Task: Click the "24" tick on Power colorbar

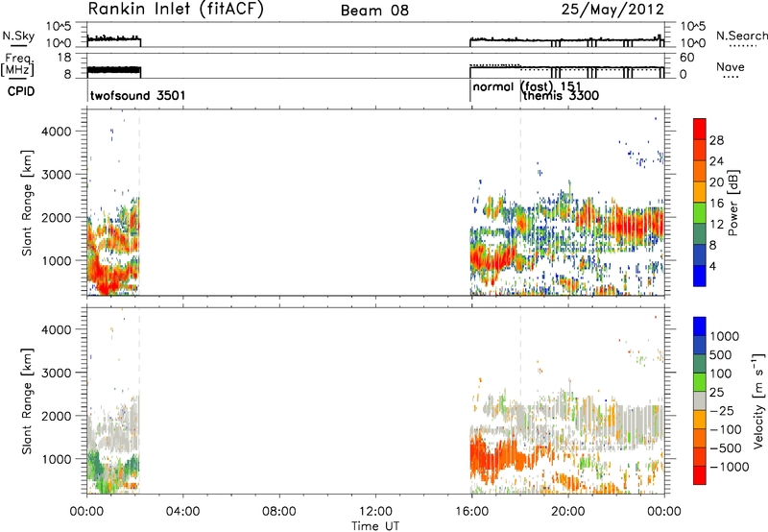Action: coord(716,161)
